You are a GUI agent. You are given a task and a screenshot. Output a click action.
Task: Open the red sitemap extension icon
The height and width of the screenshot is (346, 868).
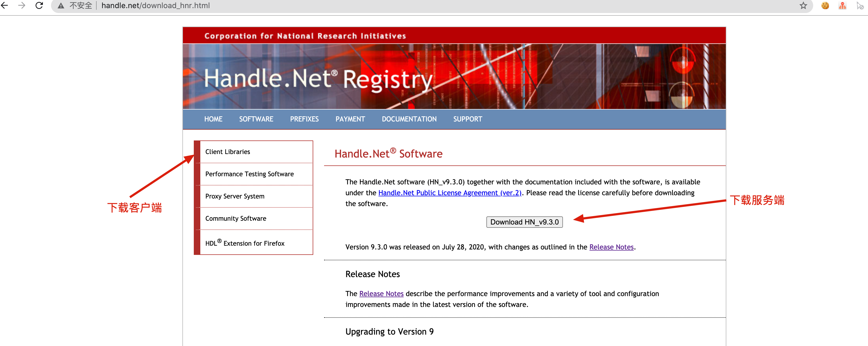pos(842,6)
